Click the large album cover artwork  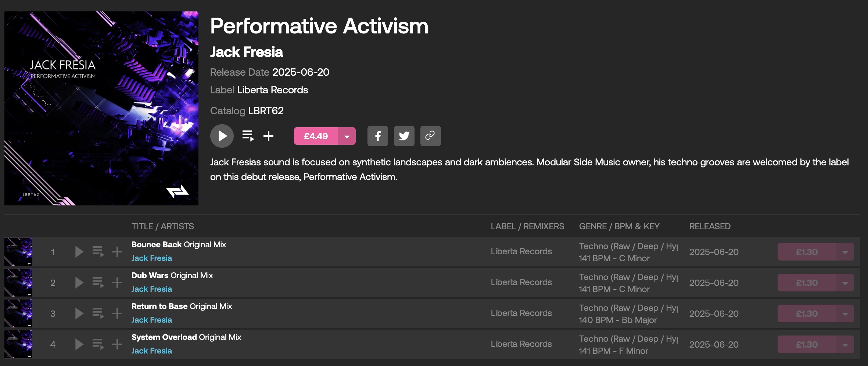click(x=101, y=108)
